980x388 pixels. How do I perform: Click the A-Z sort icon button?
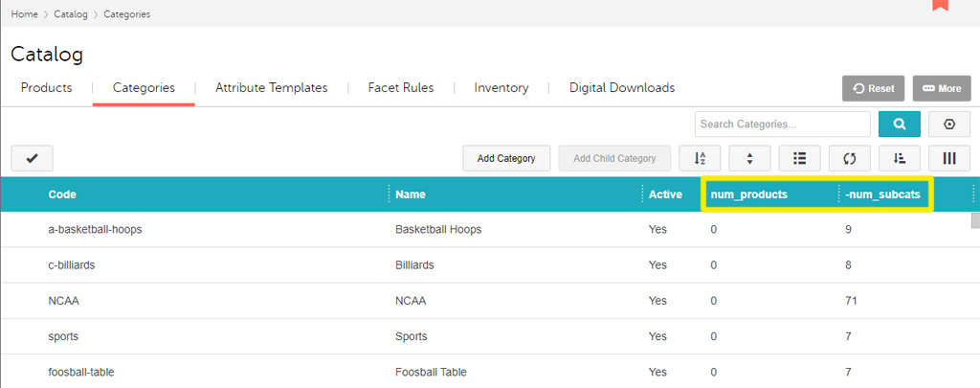699,158
